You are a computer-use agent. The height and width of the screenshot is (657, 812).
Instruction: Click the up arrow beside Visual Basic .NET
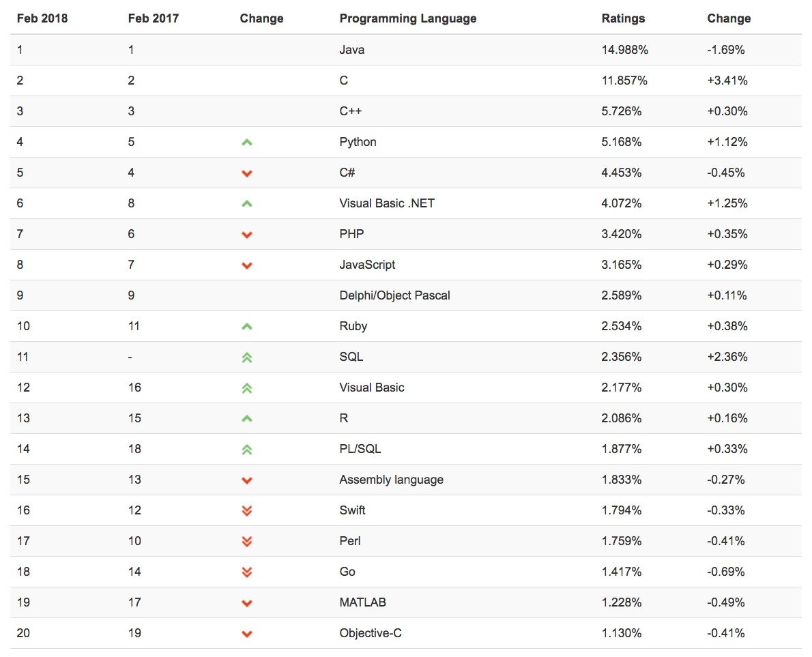(x=247, y=204)
